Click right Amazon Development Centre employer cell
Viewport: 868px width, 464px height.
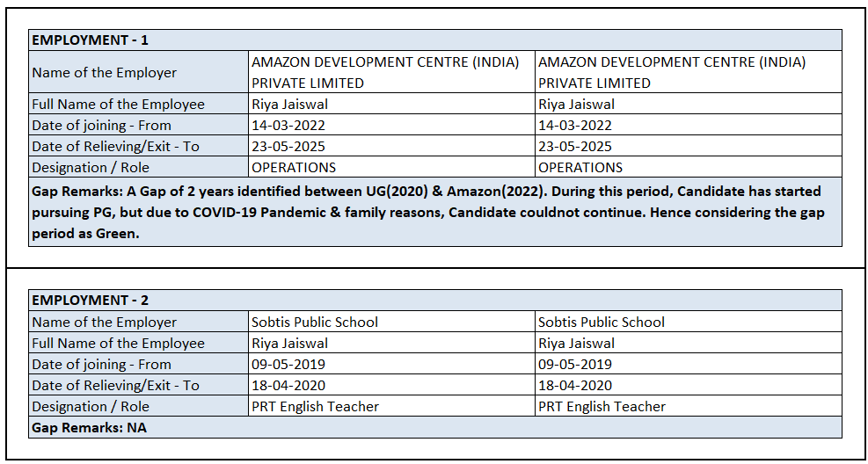(x=672, y=72)
